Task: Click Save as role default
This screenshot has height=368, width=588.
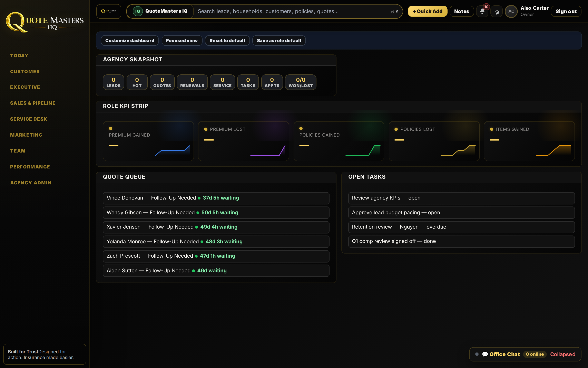Action: tap(279, 40)
